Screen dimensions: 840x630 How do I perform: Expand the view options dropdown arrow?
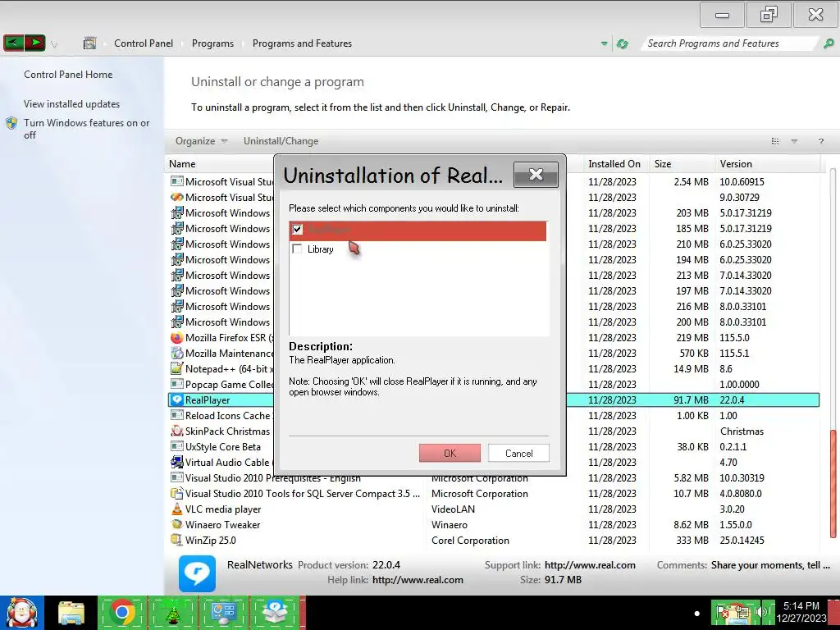click(x=794, y=141)
